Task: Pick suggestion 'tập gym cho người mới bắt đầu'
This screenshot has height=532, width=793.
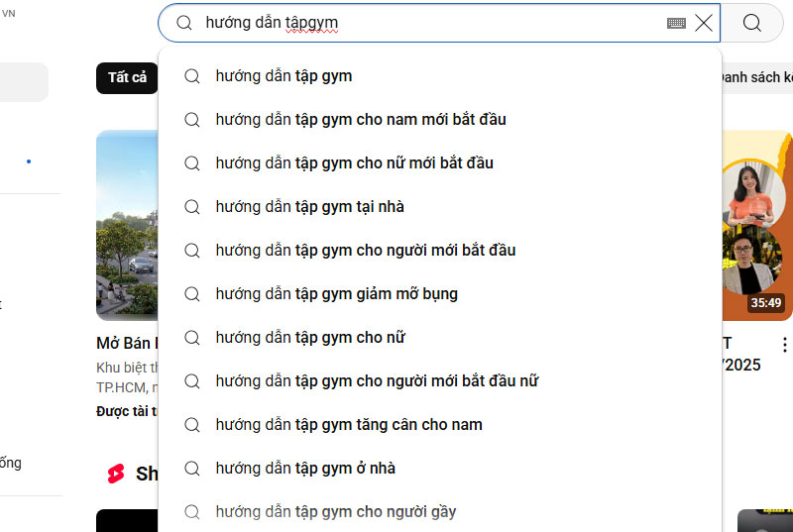Action: [366, 251]
